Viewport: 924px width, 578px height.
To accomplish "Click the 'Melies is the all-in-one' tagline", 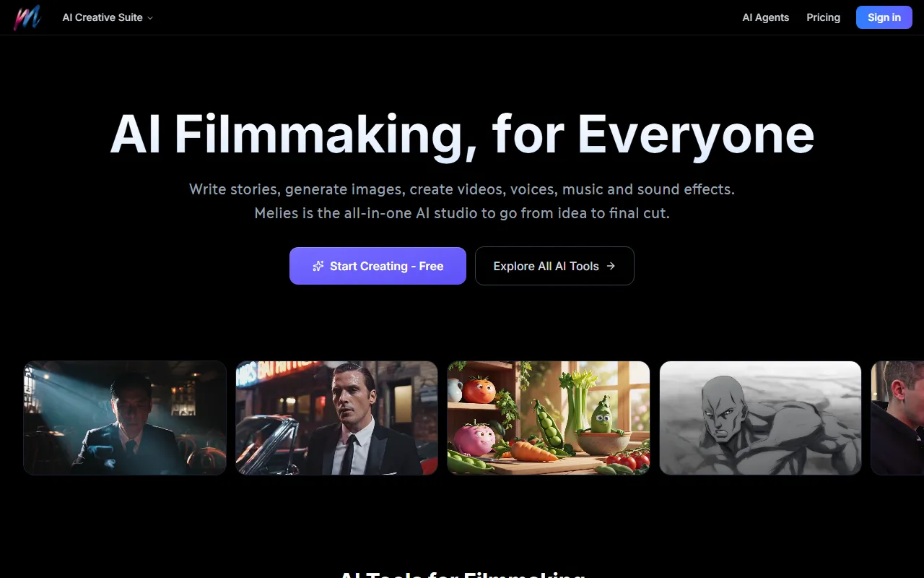I will [462, 213].
